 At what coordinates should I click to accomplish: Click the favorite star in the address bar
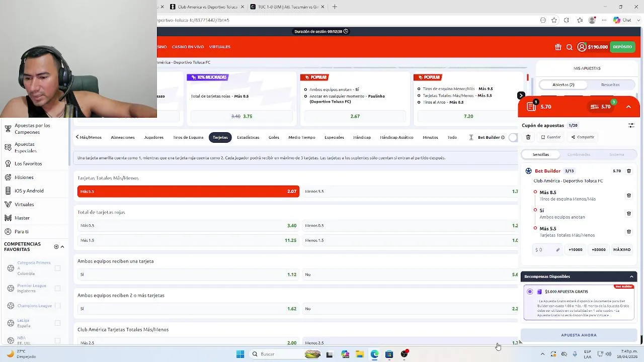click(x=554, y=20)
